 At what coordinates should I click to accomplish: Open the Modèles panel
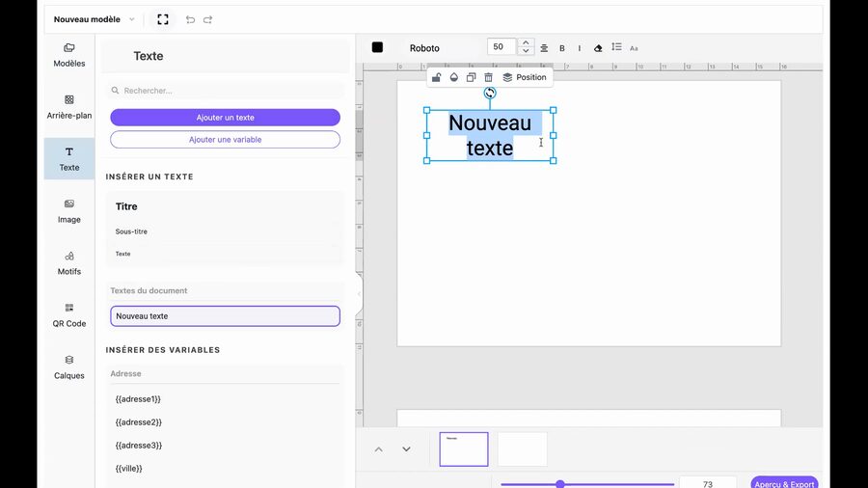coord(69,55)
